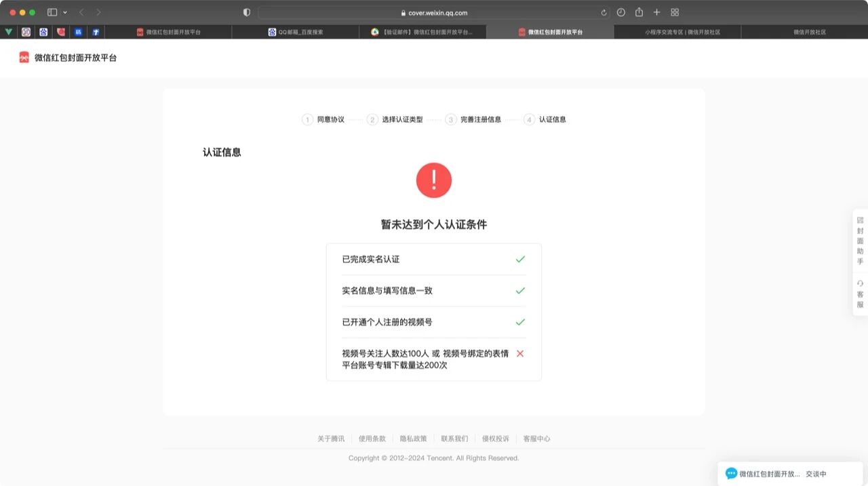Click step 2 选择认证类型
868x486 pixels.
(x=395, y=119)
